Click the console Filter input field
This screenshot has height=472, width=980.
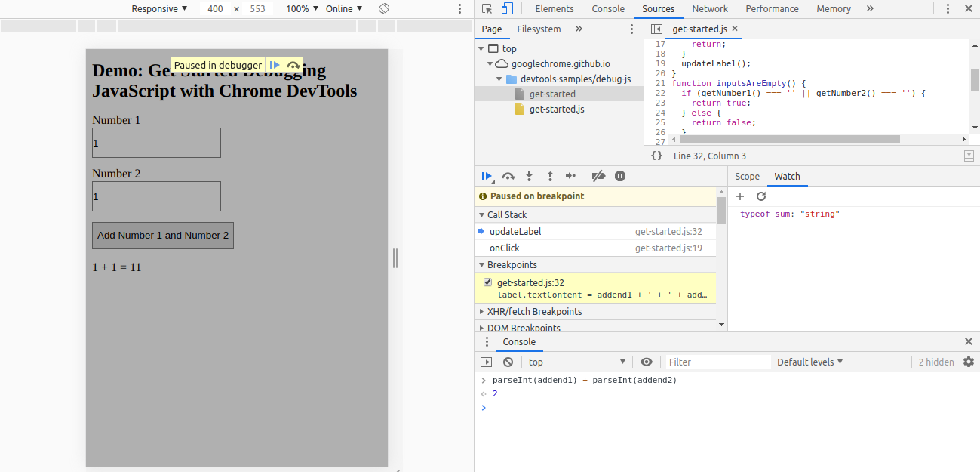(717, 362)
